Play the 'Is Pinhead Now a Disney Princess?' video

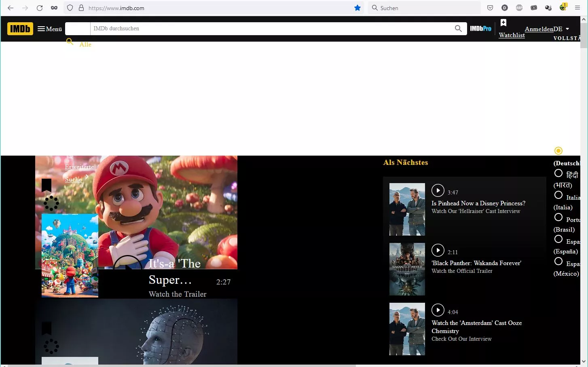tap(438, 190)
